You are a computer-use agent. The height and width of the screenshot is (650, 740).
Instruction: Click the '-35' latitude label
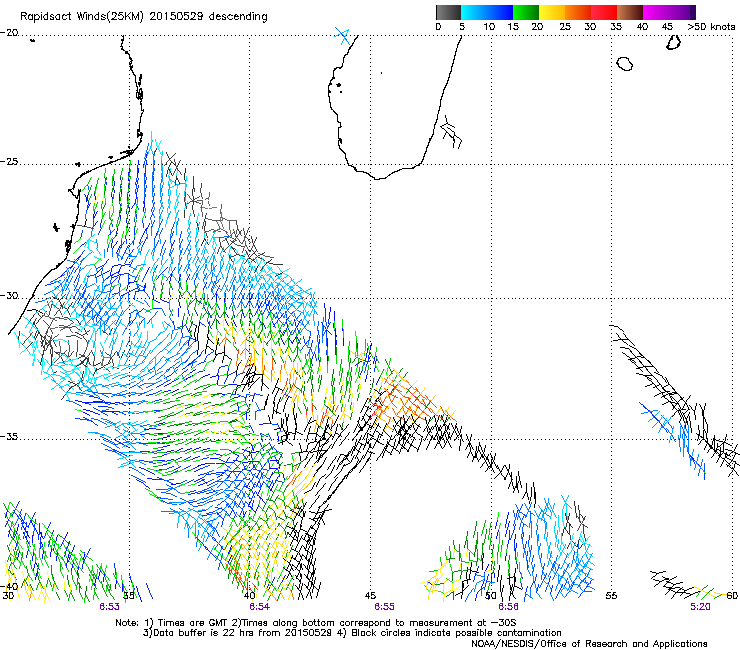(x=9, y=437)
